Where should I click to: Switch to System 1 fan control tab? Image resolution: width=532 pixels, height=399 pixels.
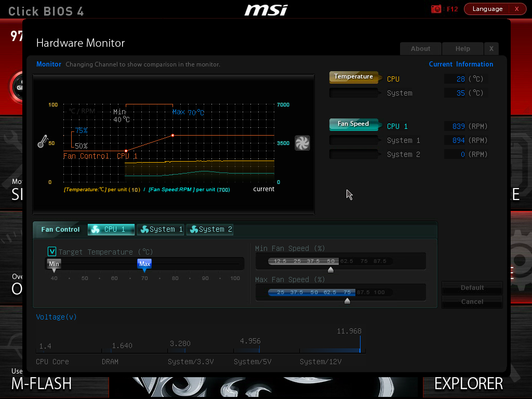tap(161, 230)
